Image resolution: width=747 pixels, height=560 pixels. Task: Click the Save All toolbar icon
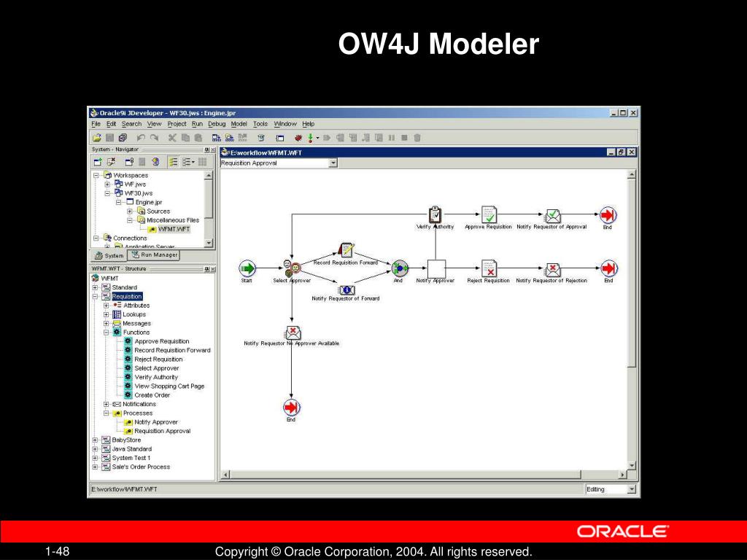(x=123, y=138)
